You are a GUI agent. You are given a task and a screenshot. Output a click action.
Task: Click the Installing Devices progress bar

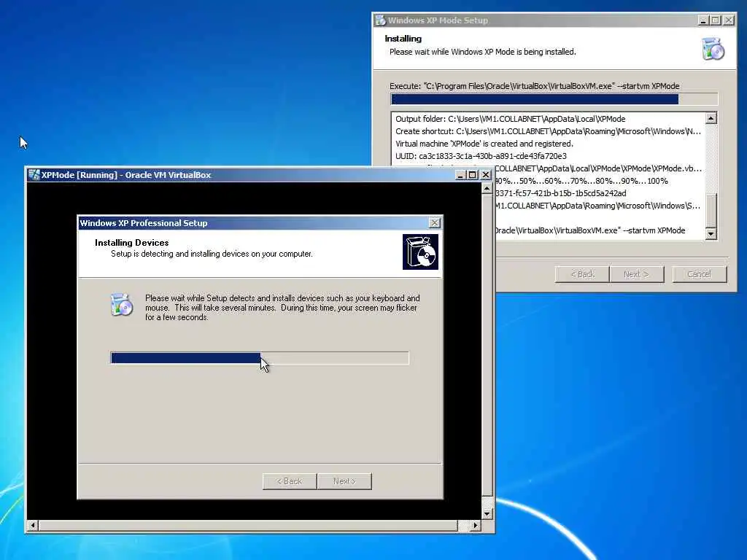(260, 358)
